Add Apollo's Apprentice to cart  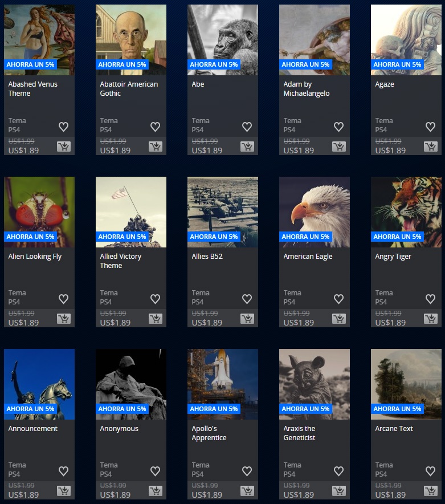[247, 491]
